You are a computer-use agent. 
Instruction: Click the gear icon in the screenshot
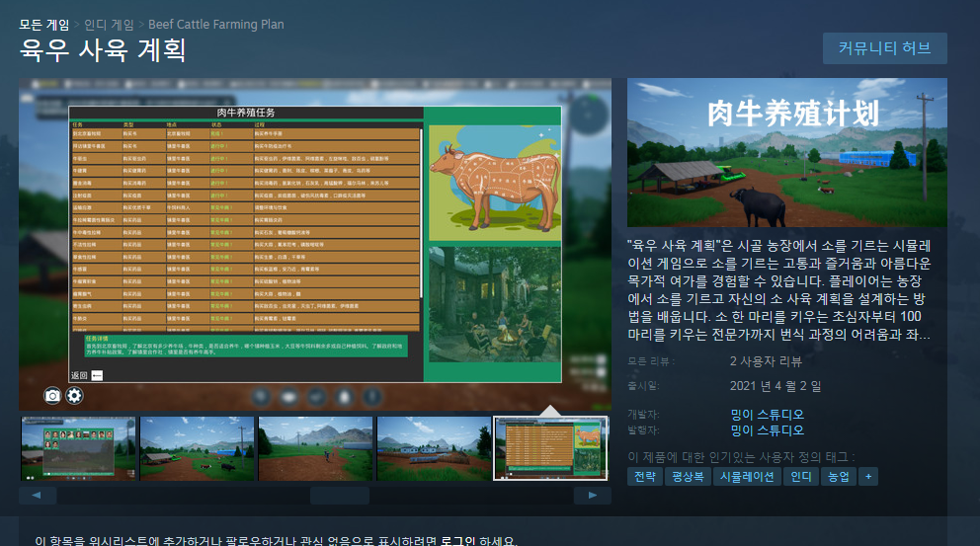pyautogui.click(x=74, y=396)
